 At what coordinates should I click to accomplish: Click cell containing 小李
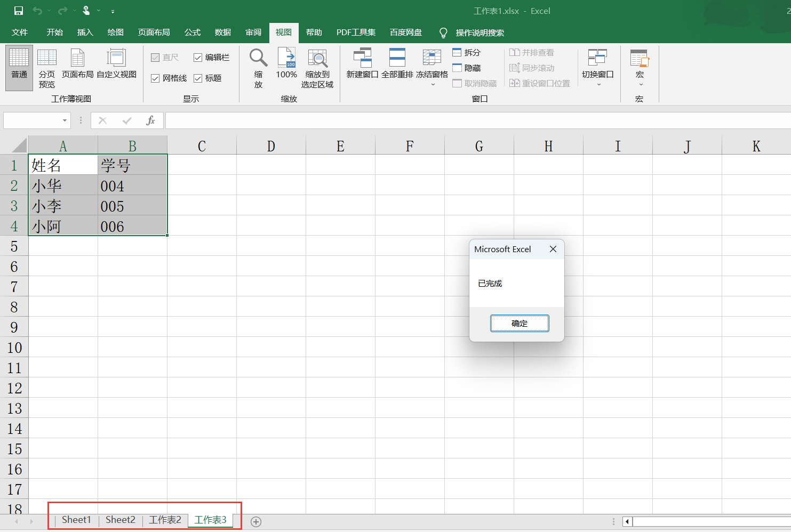(x=63, y=206)
